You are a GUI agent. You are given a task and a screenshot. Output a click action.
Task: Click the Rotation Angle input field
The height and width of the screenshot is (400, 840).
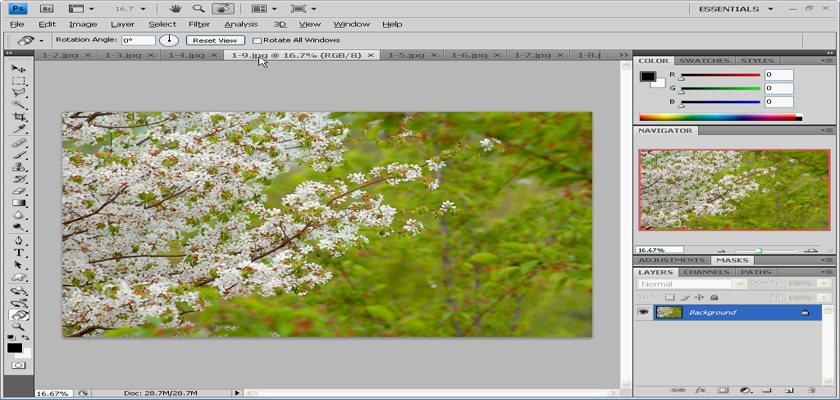point(138,40)
